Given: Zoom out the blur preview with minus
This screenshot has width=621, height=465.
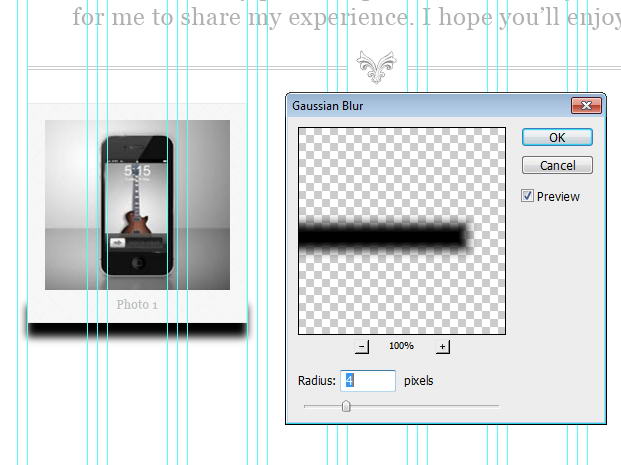Looking at the screenshot, I should pos(362,347).
